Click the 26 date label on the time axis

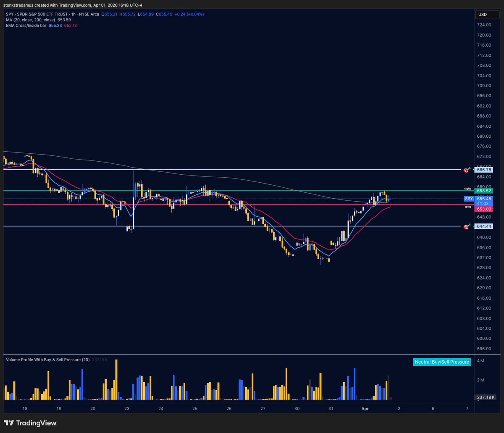(228, 408)
